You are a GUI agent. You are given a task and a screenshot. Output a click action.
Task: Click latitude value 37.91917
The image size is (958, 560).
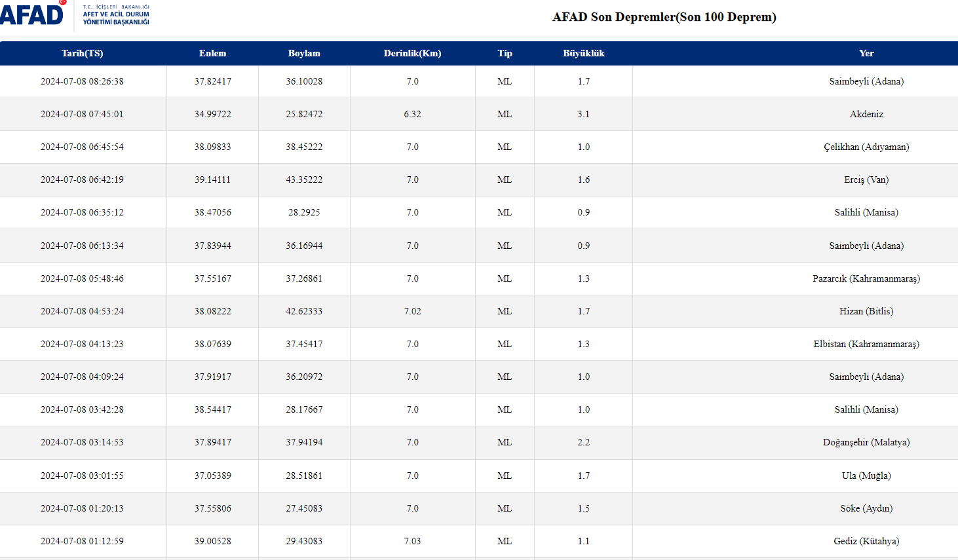click(x=213, y=377)
